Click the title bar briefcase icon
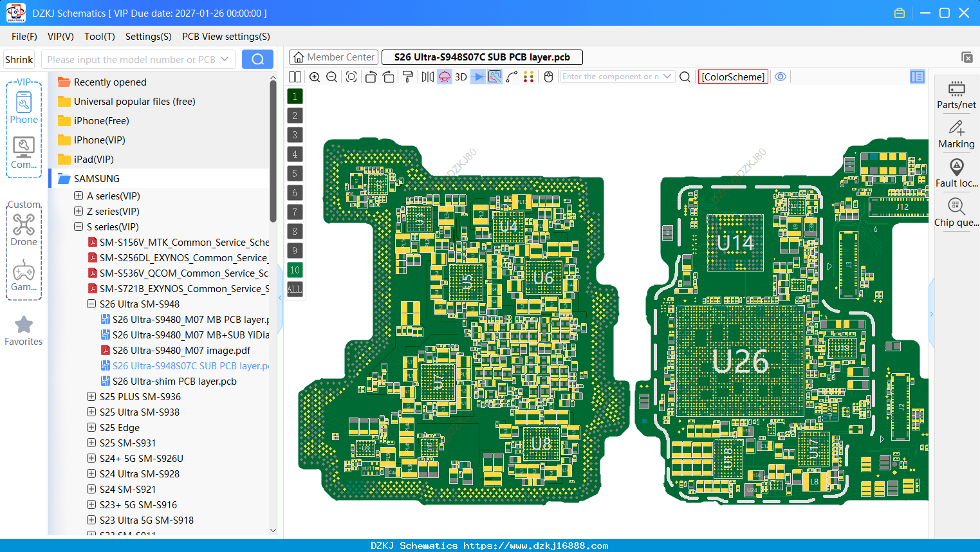Image resolution: width=980 pixels, height=552 pixels. 900,13
